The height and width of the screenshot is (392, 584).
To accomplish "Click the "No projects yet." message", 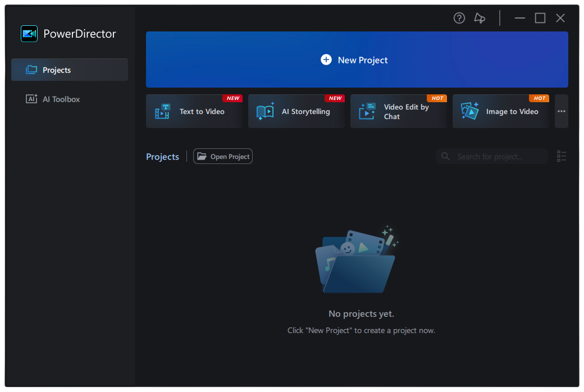I will click(361, 314).
